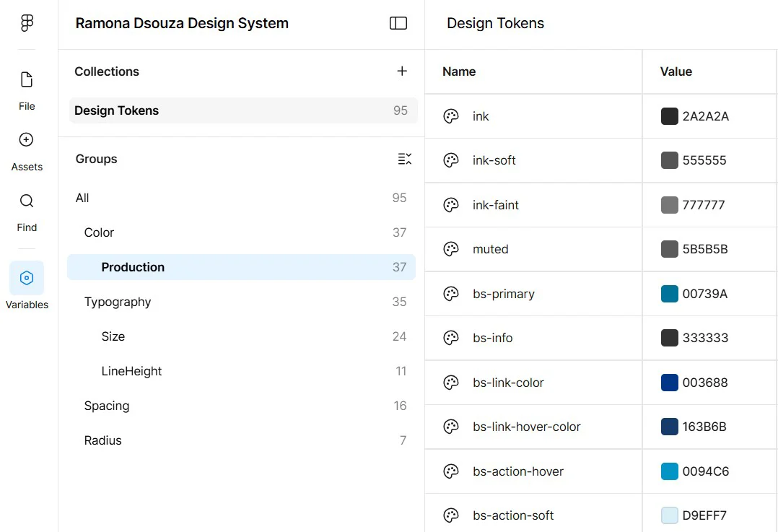The image size is (778, 532).
Task: Click the Groups heading
Action: [x=96, y=159]
